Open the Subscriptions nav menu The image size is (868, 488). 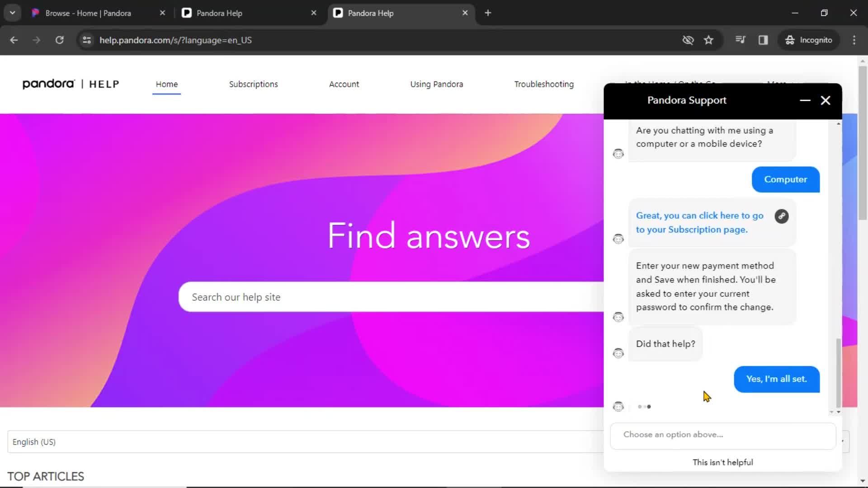tap(253, 84)
